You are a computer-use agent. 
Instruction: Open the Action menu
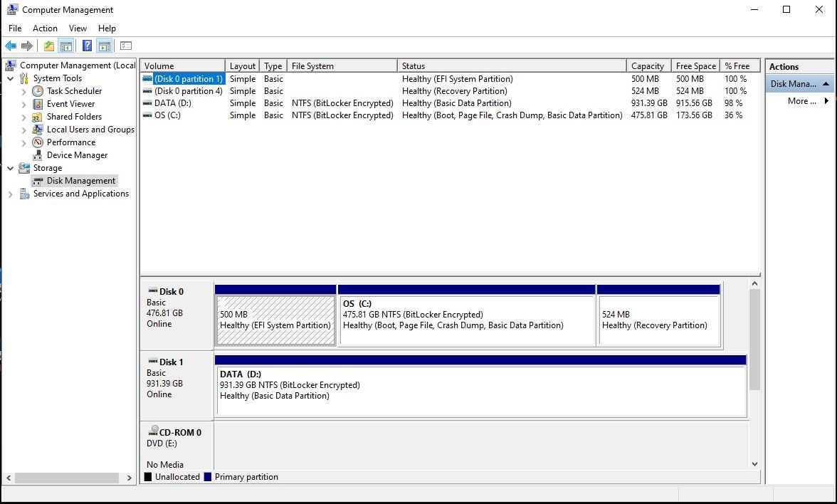coord(45,28)
